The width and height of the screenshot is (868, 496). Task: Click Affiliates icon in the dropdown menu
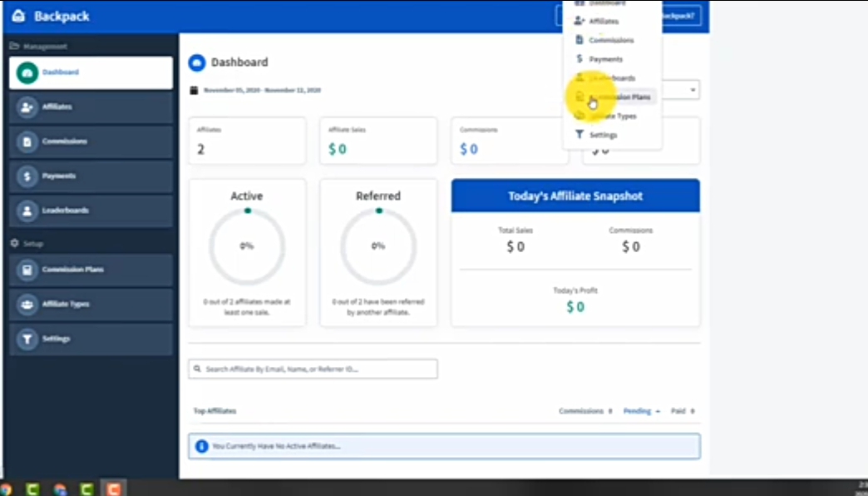[579, 21]
